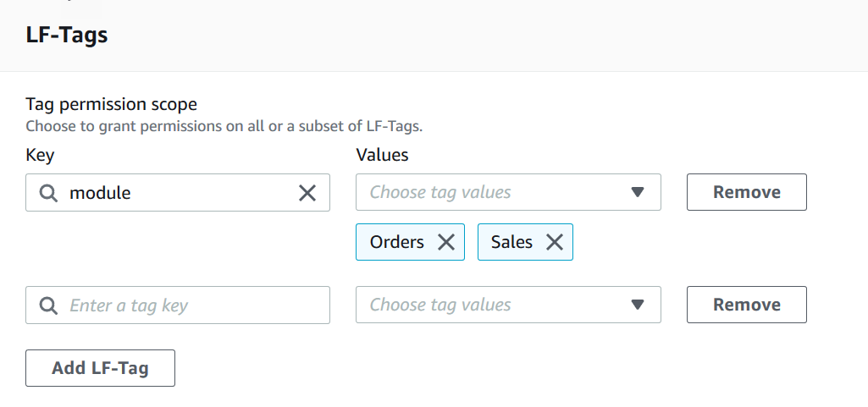
Task: Click the search icon beside module key
Action: point(48,193)
